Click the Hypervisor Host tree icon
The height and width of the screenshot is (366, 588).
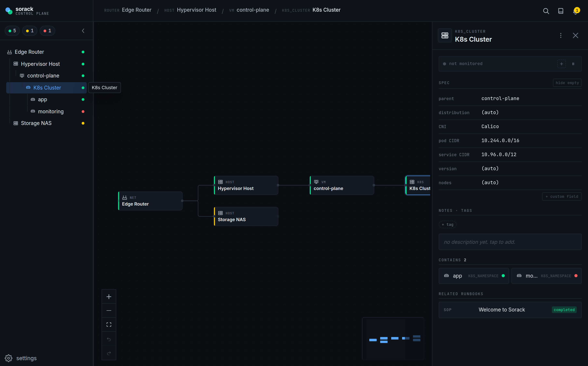(16, 64)
